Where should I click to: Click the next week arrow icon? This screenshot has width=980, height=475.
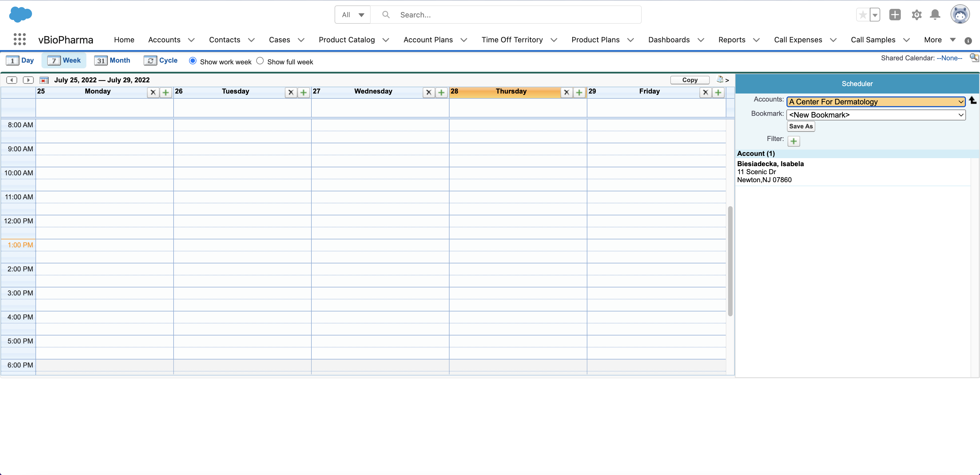point(28,80)
